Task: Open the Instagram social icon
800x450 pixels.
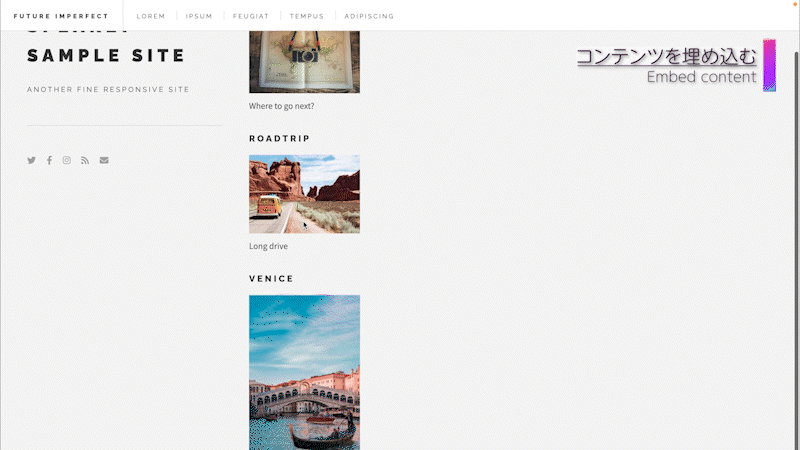Action: coord(67,160)
